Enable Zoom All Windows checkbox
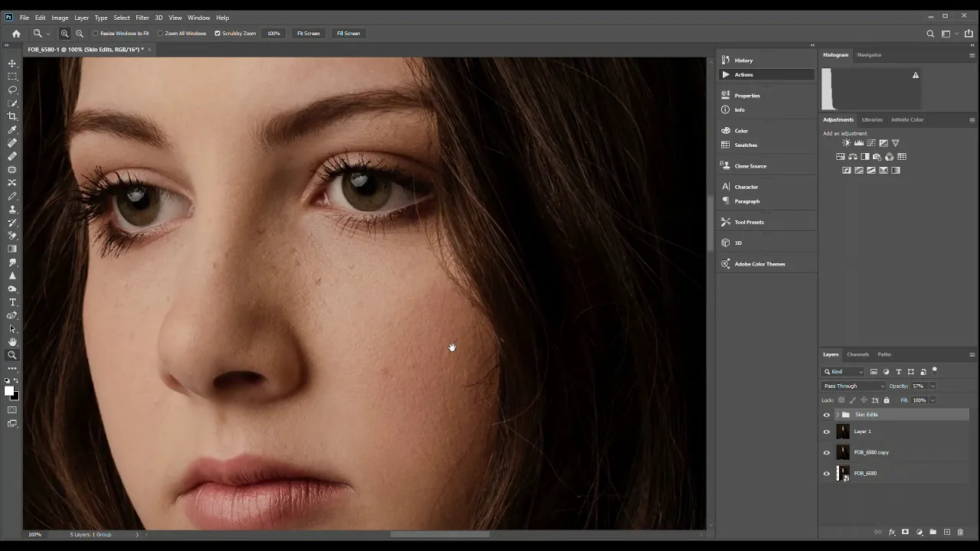Image resolution: width=980 pixels, height=551 pixels. [x=161, y=34]
